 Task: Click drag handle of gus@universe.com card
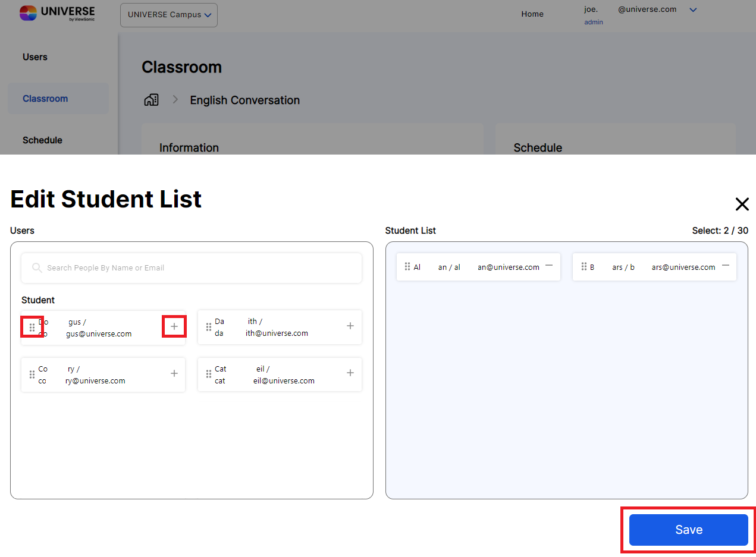tap(32, 327)
